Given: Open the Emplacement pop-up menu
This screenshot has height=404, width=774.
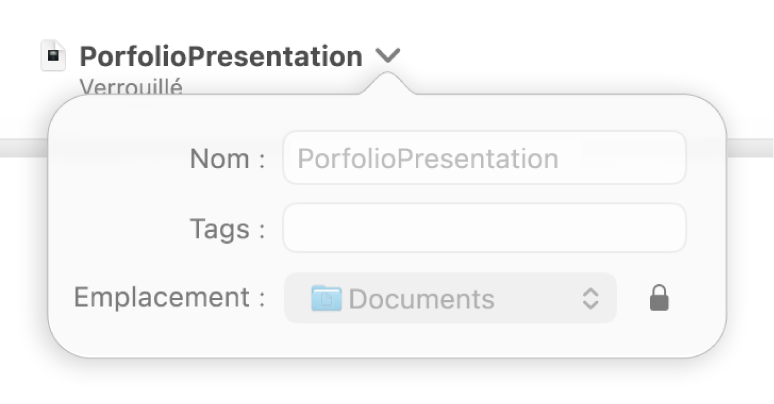Looking at the screenshot, I should point(450,298).
